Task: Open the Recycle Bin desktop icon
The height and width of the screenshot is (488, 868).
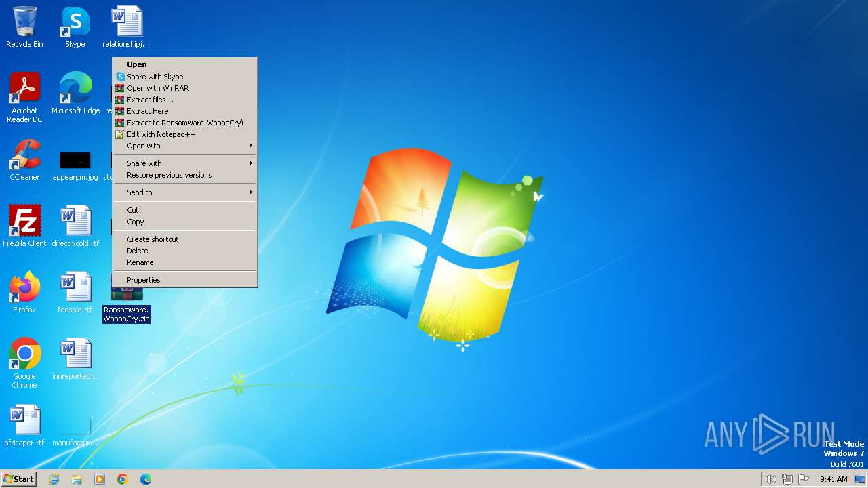Action: (24, 28)
